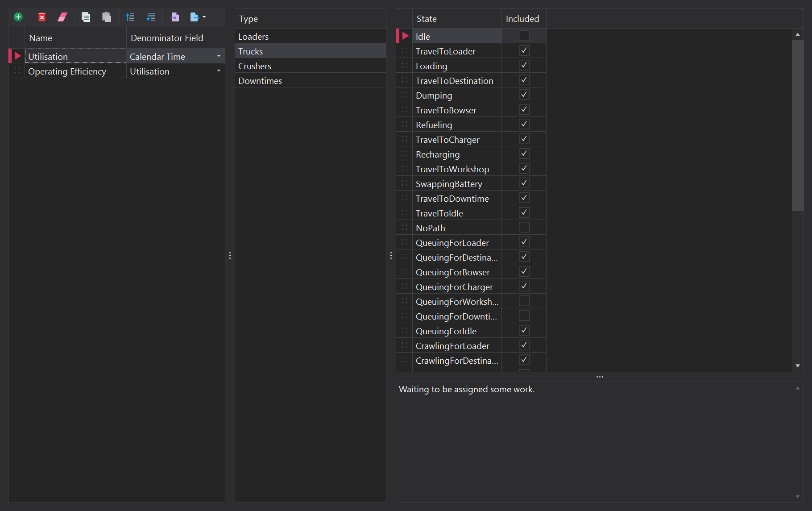The image size is (812, 511).
Task: Uncheck Included for Refueling
Action: 524,124
